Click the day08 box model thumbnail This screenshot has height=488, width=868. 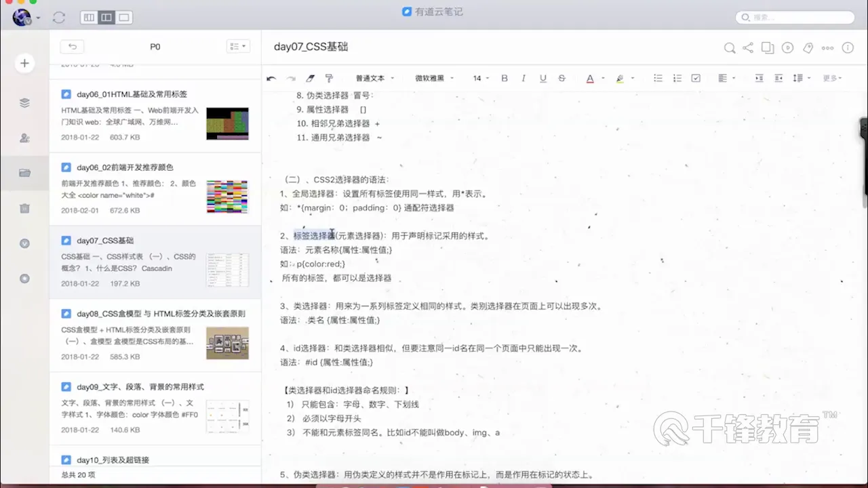pyautogui.click(x=227, y=343)
